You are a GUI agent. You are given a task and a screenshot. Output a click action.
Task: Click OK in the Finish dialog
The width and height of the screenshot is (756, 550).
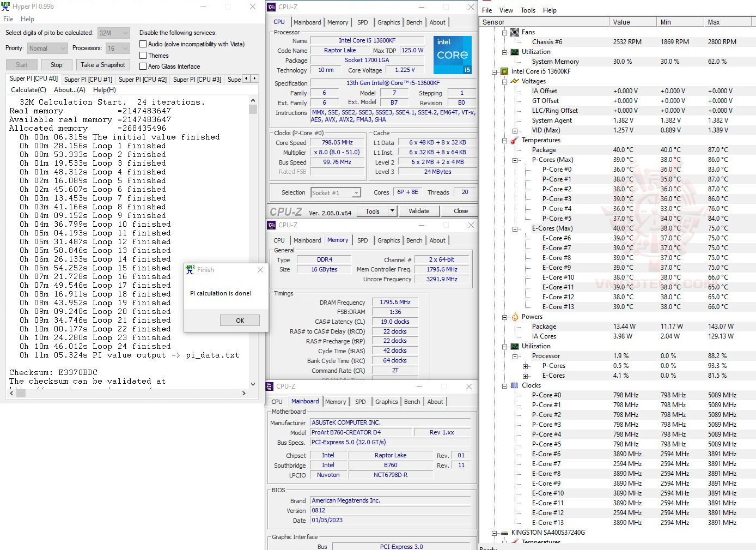(240, 321)
